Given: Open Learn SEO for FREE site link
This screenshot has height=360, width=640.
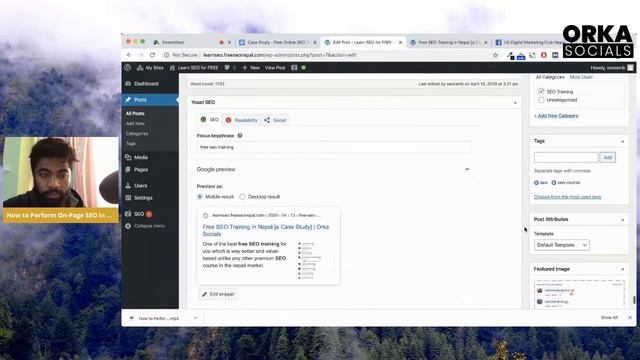Looking at the screenshot, I should (x=194, y=68).
